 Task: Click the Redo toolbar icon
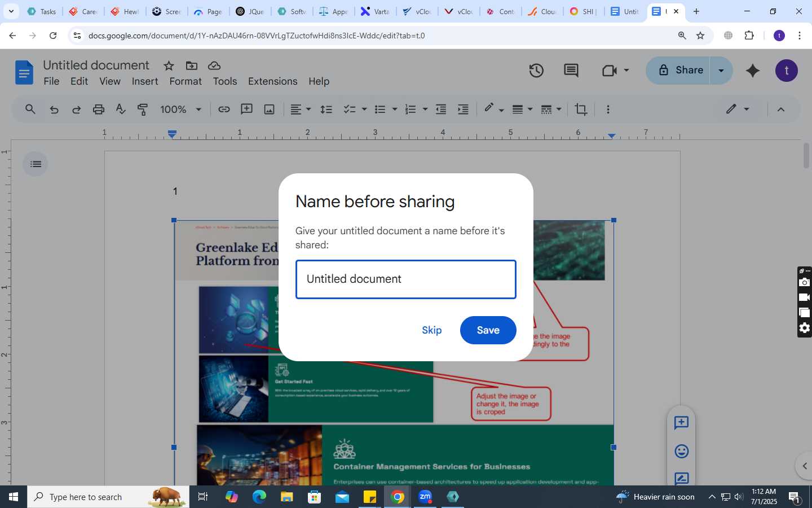point(76,110)
